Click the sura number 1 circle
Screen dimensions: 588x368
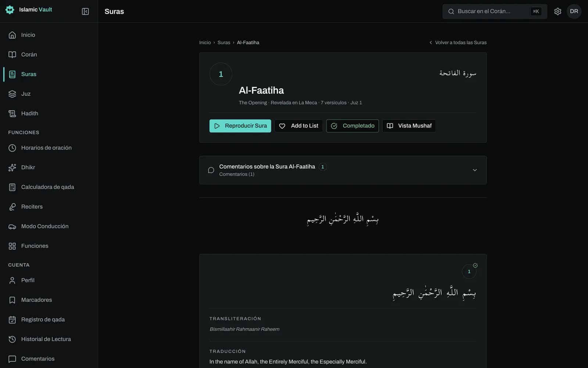click(x=221, y=74)
